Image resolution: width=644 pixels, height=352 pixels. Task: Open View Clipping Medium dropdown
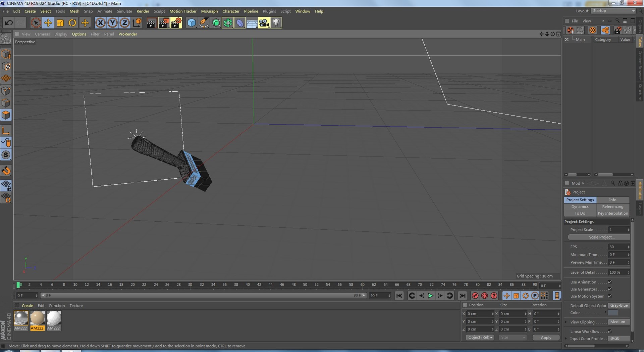(x=619, y=322)
